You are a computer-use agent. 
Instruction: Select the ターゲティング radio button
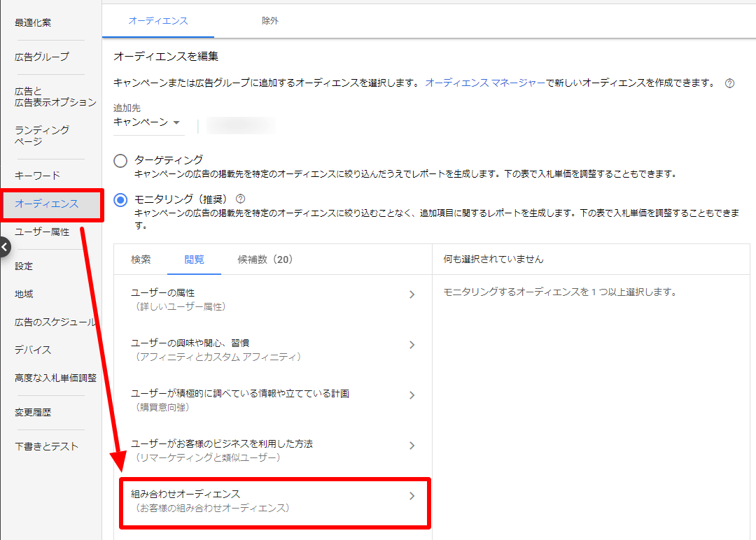click(x=120, y=161)
